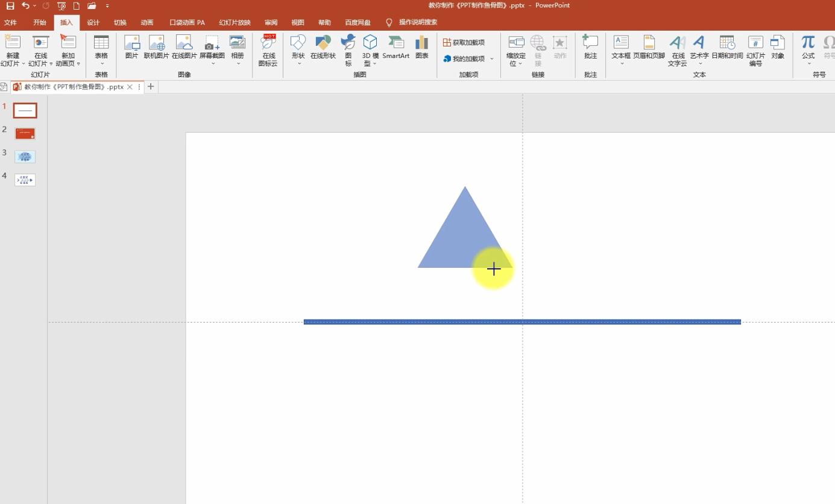Undo the last action
The height and width of the screenshot is (504, 835).
pyautogui.click(x=25, y=6)
